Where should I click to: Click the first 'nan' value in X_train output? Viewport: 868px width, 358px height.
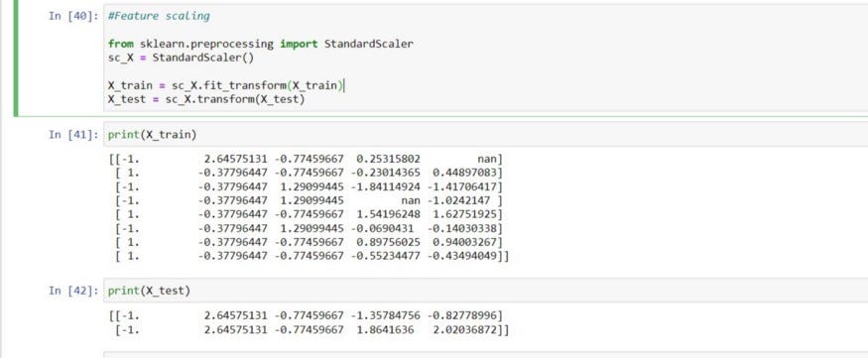[487, 160]
